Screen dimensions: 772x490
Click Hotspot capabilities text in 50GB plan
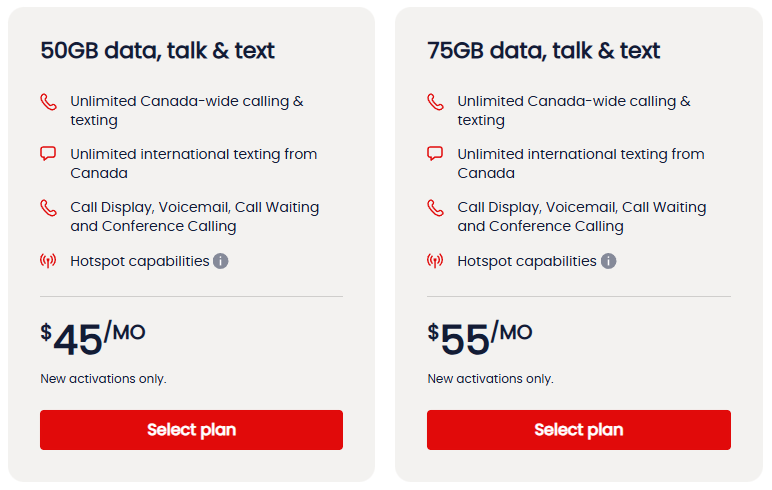(x=139, y=261)
